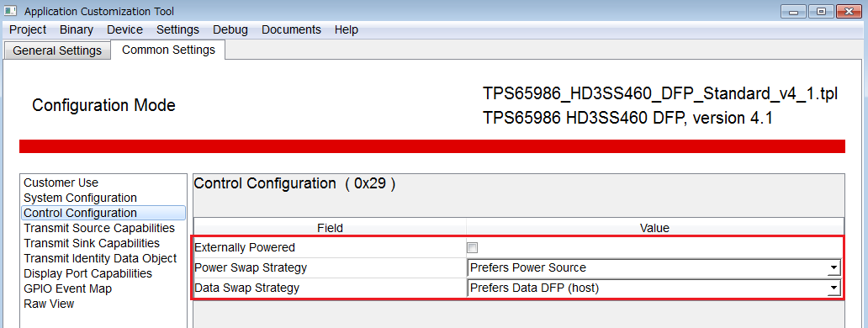Select Display Port Capabilities entry
Image resolution: width=868 pixels, height=328 pixels.
coord(88,274)
